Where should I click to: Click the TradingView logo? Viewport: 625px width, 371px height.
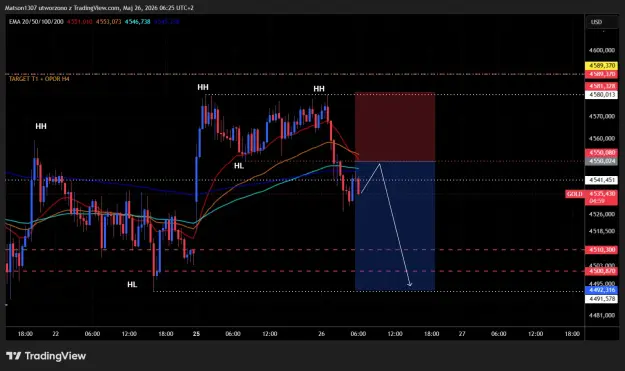[46, 356]
